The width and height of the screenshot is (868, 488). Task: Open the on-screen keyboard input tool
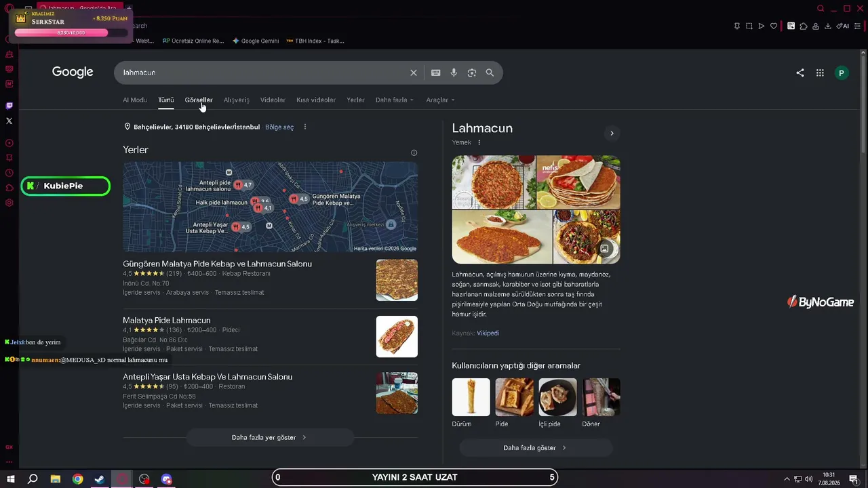click(436, 73)
